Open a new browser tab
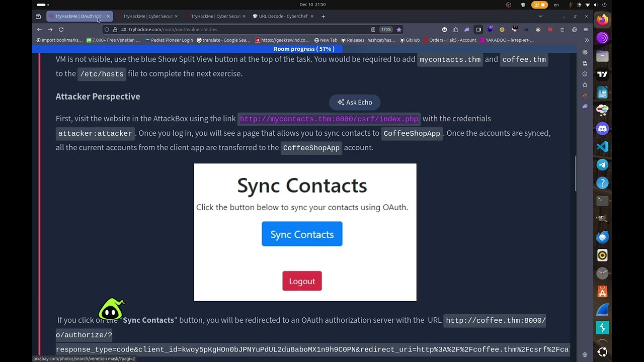 tap(323, 16)
